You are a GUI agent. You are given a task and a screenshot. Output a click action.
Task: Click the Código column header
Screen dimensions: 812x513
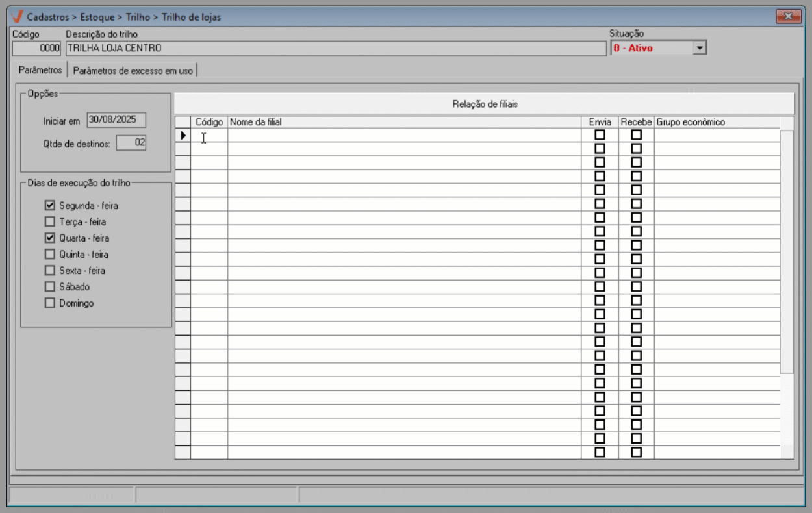coord(209,122)
